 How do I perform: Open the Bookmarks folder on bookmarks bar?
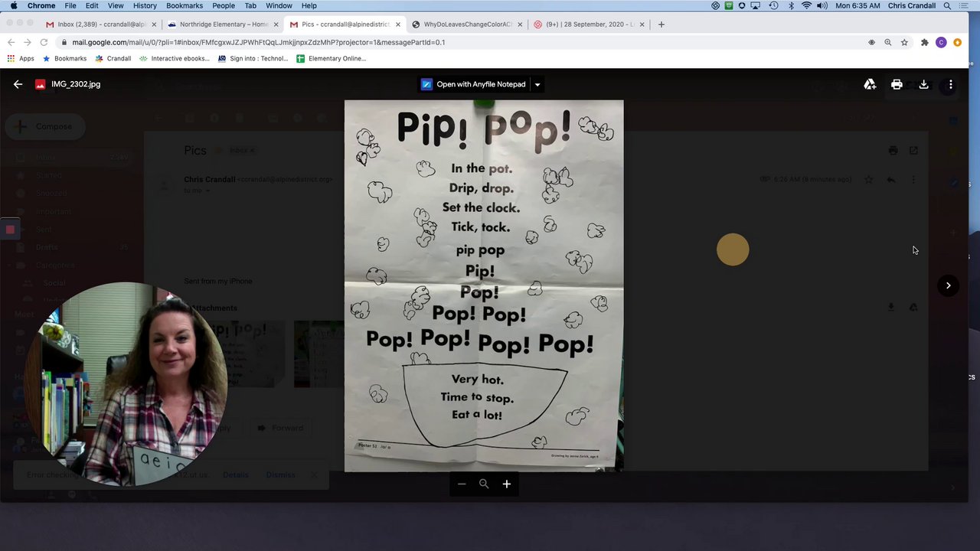click(64, 58)
